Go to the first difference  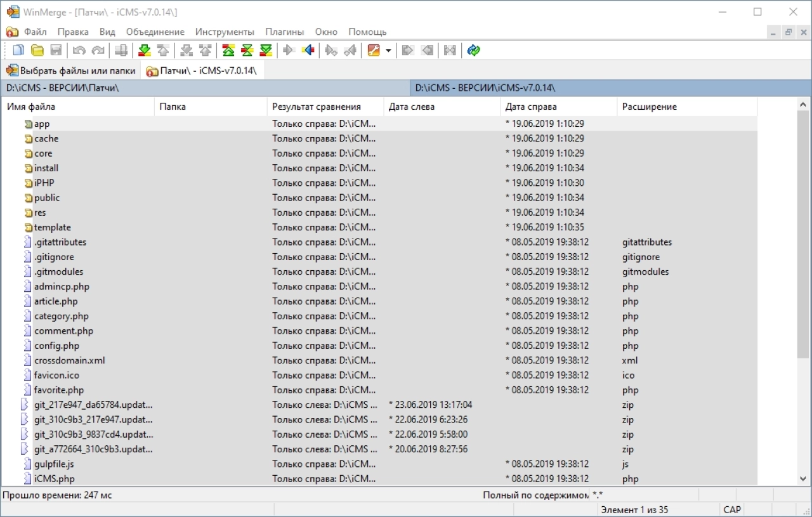[x=228, y=50]
